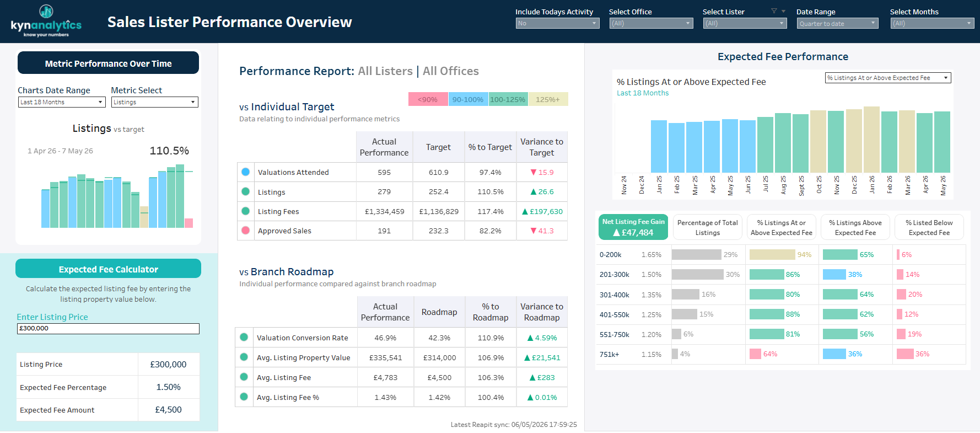
Task: Click the May 26 bar in Expected Fee chart
Action: pyautogui.click(x=942, y=142)
